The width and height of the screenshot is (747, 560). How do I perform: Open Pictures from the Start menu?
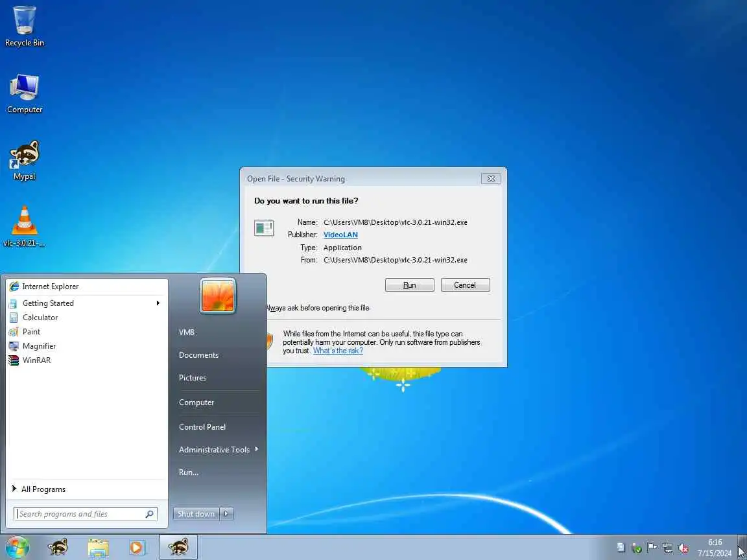tap(193, 378)
